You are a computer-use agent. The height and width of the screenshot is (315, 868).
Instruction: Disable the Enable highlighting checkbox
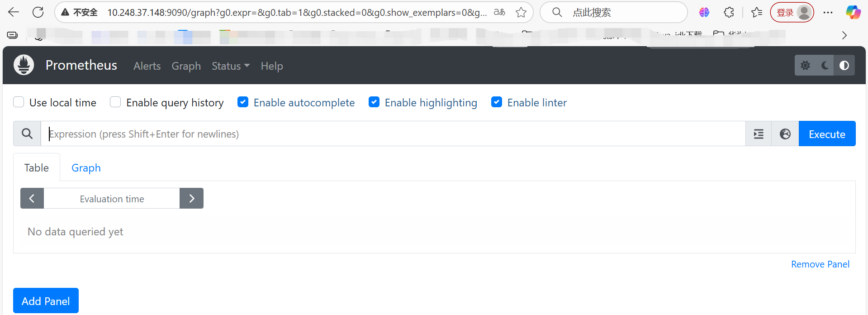[374, 102]
